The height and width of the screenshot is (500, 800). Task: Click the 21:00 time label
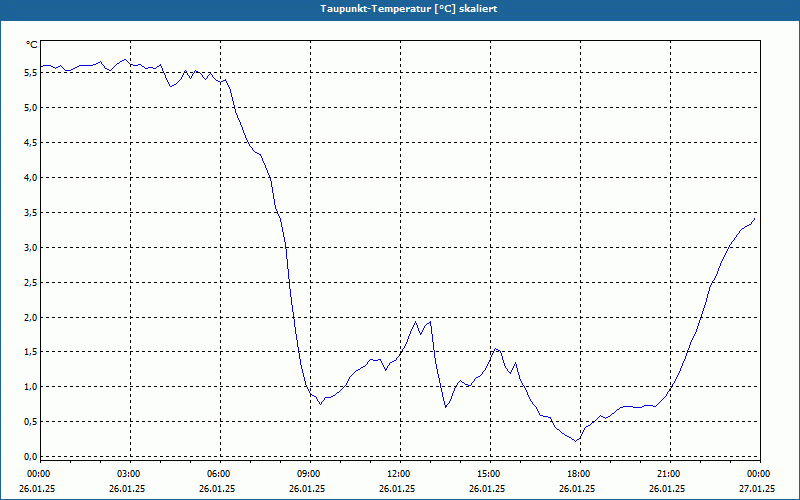click(670, 474)
